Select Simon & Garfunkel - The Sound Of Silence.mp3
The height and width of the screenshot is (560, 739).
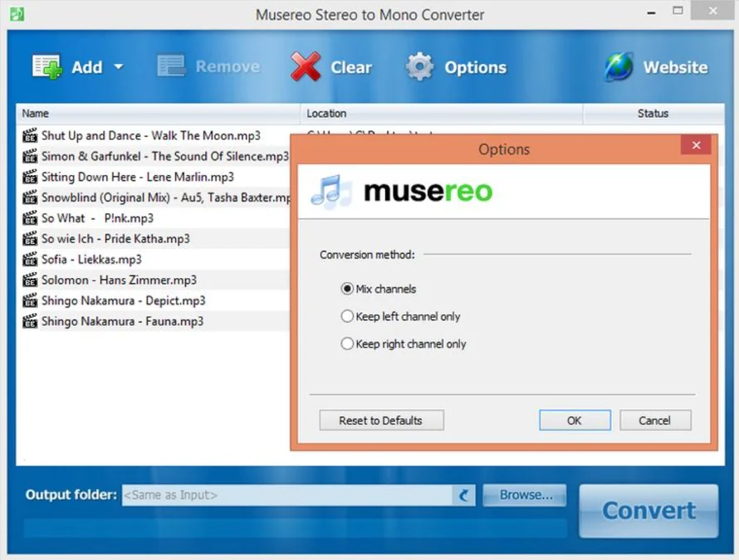pyautogui.click(x=165, y=156)
